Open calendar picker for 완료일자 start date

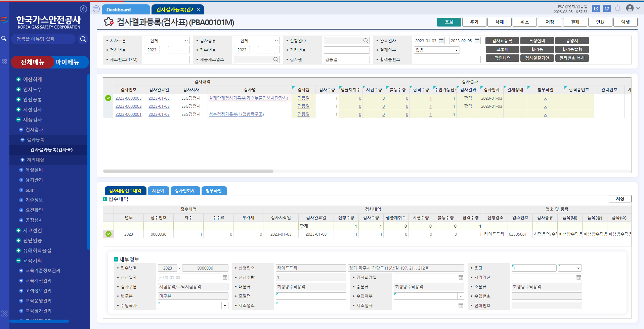click(441, 41)
